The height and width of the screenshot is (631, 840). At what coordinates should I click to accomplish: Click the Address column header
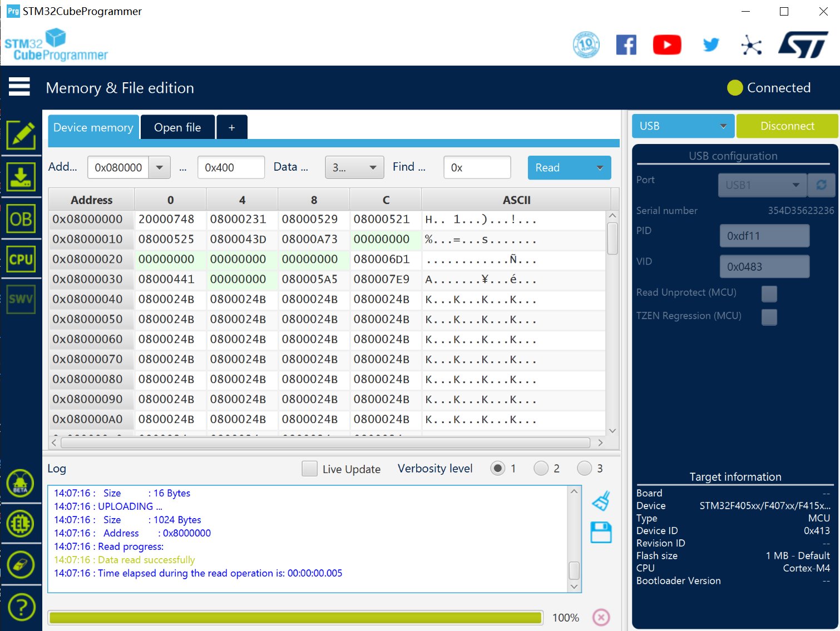[91, 200]
